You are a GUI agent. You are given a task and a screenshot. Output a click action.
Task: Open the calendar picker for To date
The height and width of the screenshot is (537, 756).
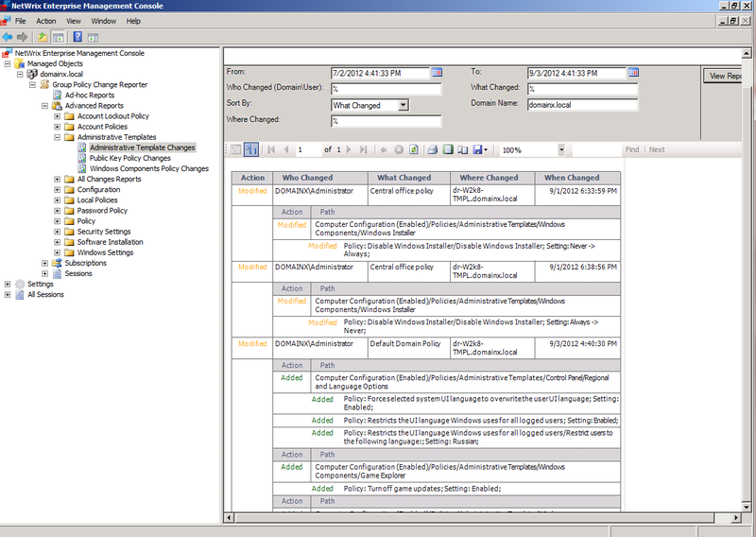point(633,73)
